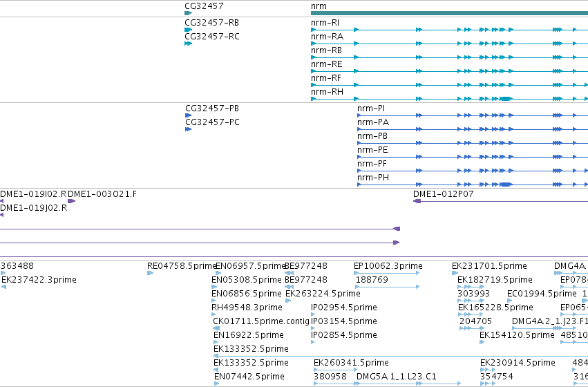
Task: Select EST EK237422.3prime
Action: pyautogui.click(x=39, y=280)
